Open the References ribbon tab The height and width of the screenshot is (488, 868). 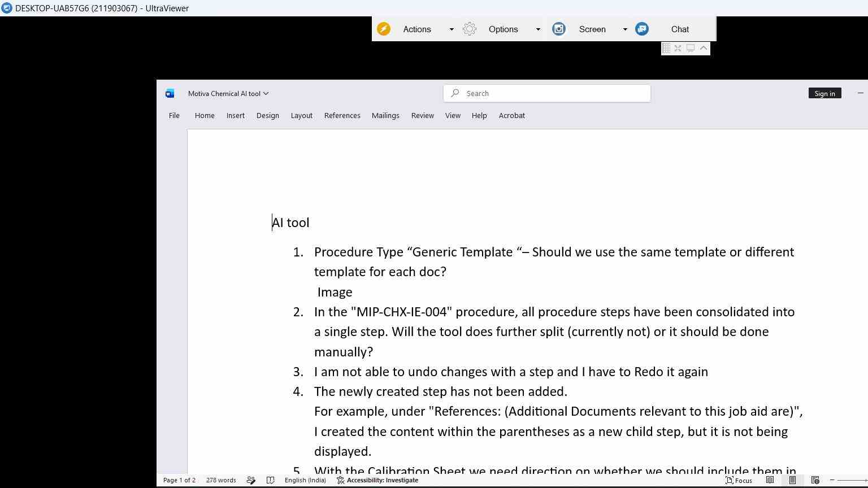tap(342, 115)
